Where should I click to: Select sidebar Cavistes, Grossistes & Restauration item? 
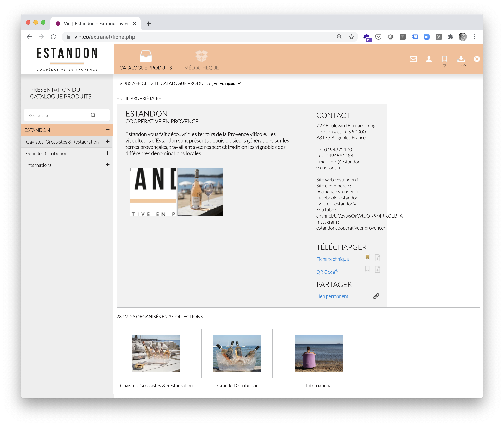pyautogui.click(x=62, y=142)
